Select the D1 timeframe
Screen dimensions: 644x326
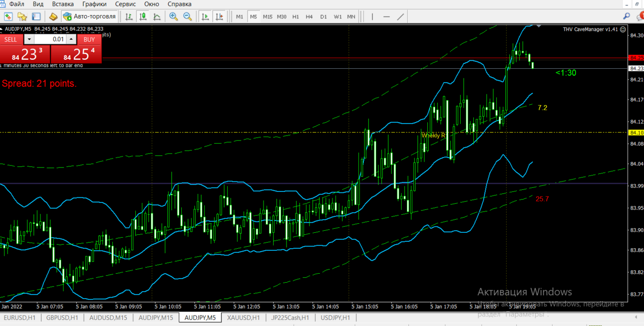click(323, 16)
